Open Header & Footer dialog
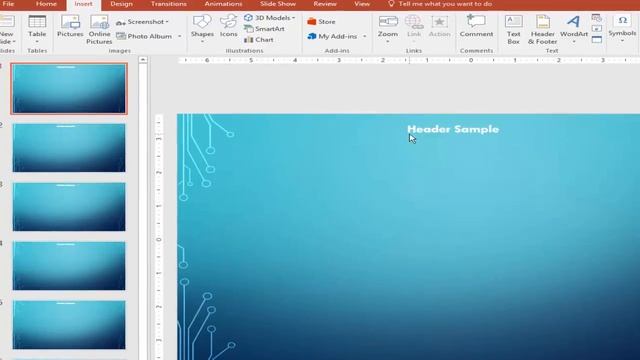 tap(542, 29)
